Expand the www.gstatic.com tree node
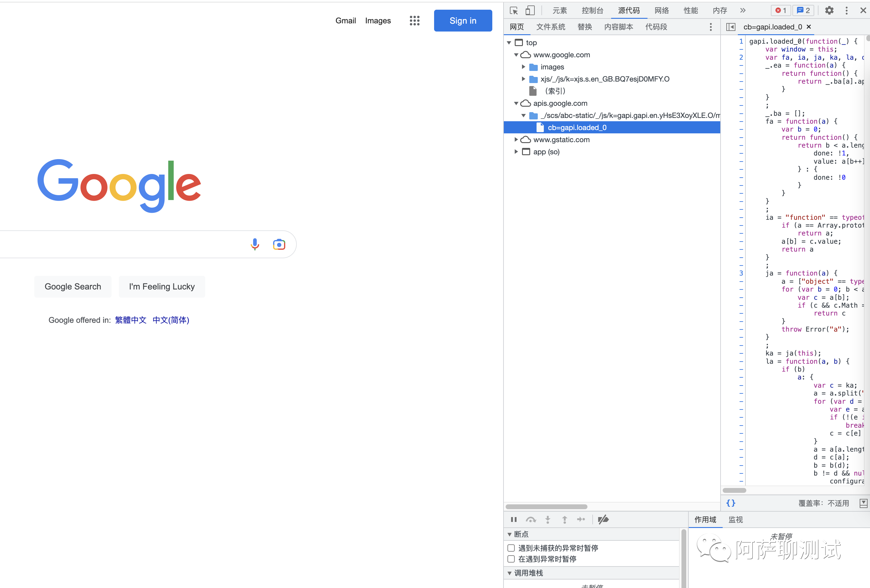The image size is (870, 588). [x=516, y=140]
